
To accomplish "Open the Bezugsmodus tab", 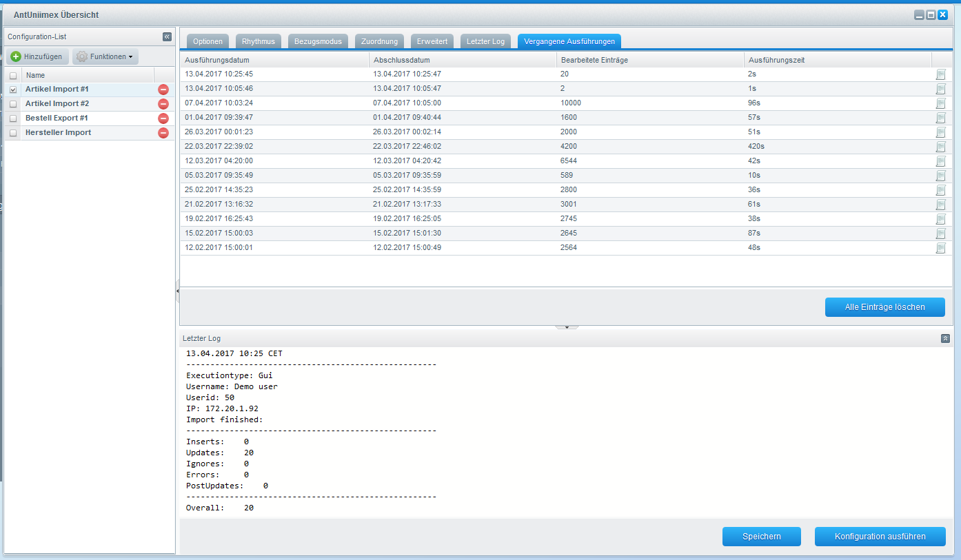I will pyautogui.click(x=318, y=41).
